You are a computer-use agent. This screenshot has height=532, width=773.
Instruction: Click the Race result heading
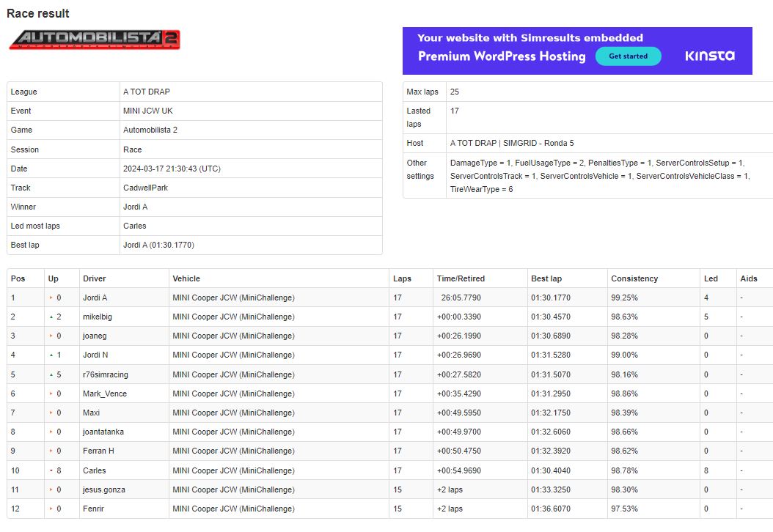[38, 13]
